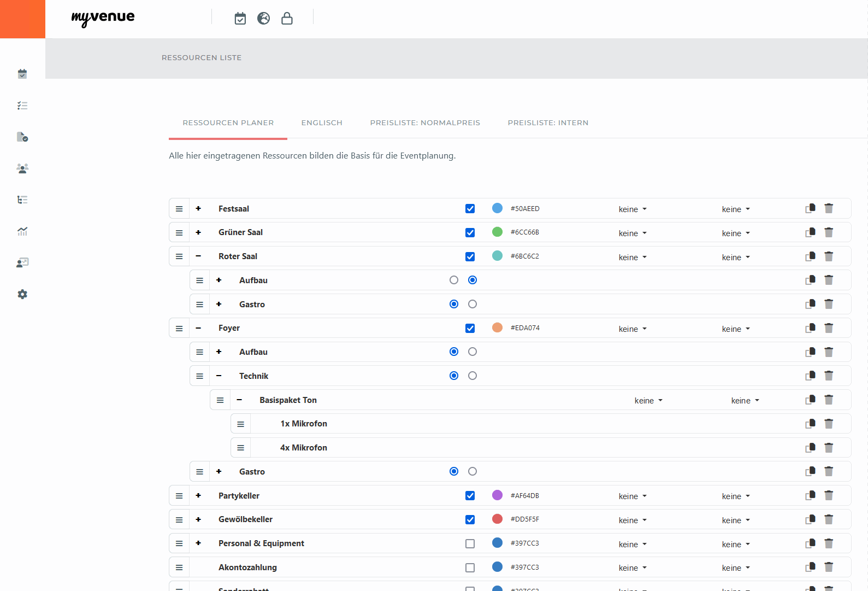Click the drag handle for Partykeller
This screenshot has height=591, width=868.
point(179,496)
